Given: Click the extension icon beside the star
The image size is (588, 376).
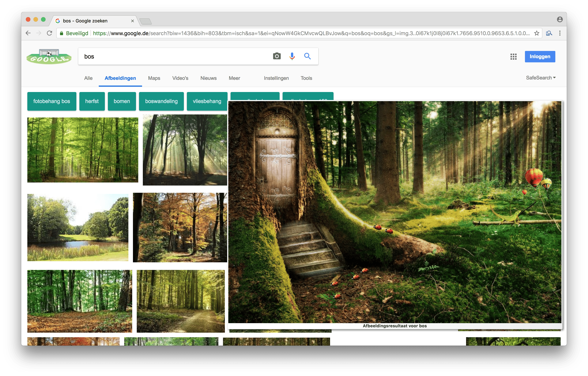Looking at the screenshot, I should coord(549,33).
